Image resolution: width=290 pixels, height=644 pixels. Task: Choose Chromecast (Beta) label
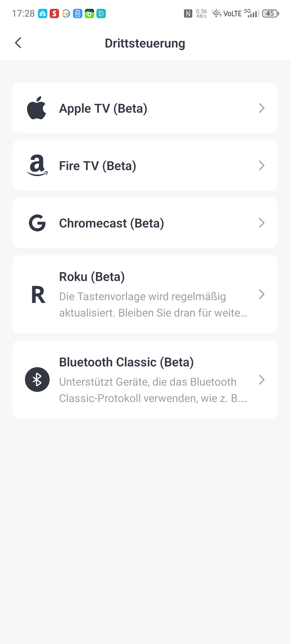point(111,223)
